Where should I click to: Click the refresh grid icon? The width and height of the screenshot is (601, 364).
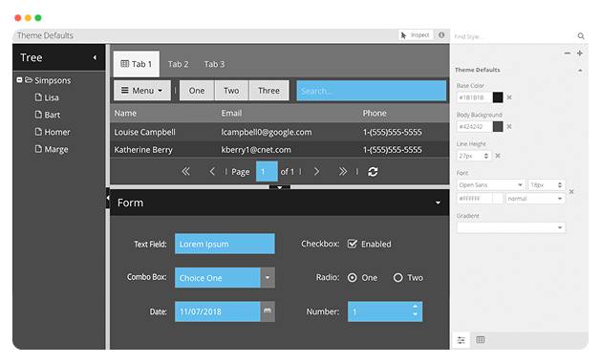pos(373,172)
